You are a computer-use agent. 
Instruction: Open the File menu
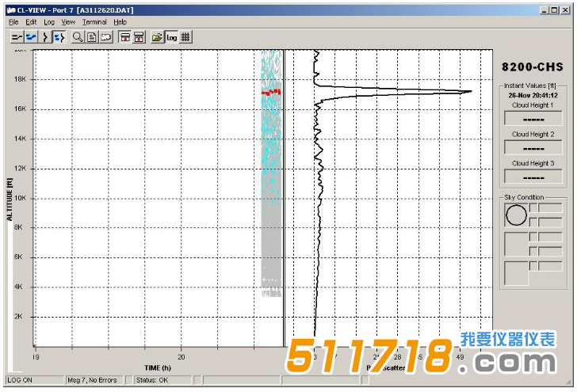click(13, 22)
